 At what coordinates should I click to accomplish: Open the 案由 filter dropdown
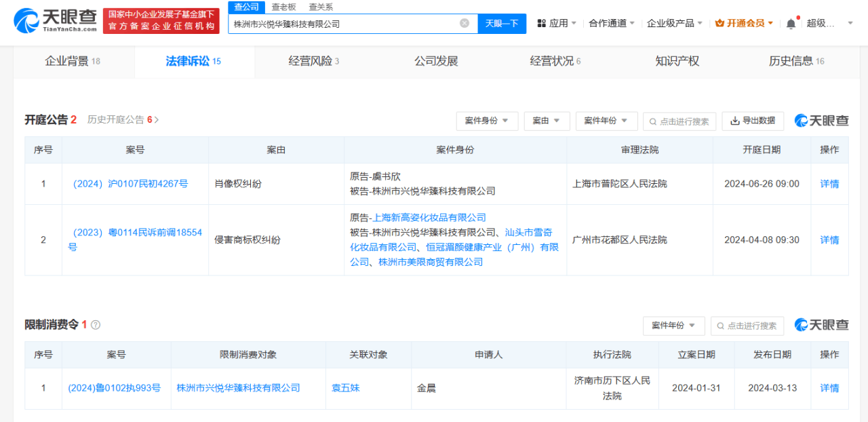(x=547, y=121)
